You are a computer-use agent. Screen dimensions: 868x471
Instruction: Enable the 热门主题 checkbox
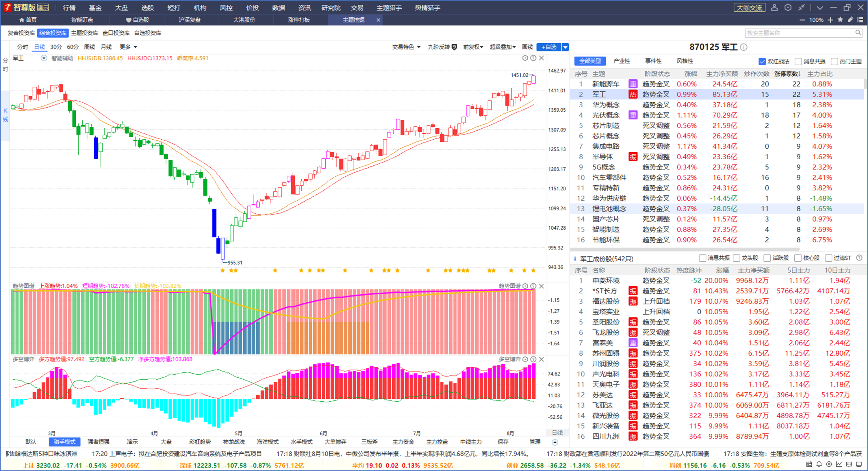[834, 61]
